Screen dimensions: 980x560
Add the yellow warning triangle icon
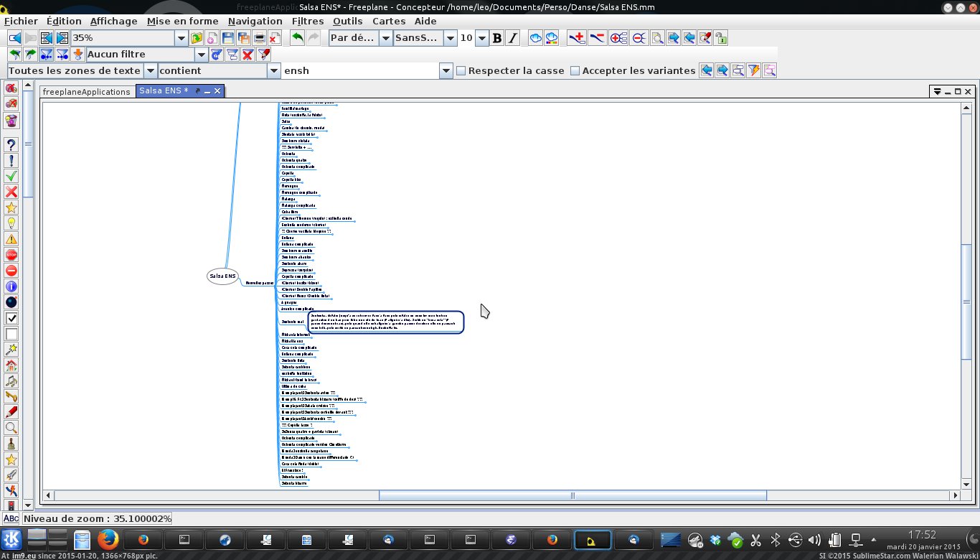pos(11,239)
